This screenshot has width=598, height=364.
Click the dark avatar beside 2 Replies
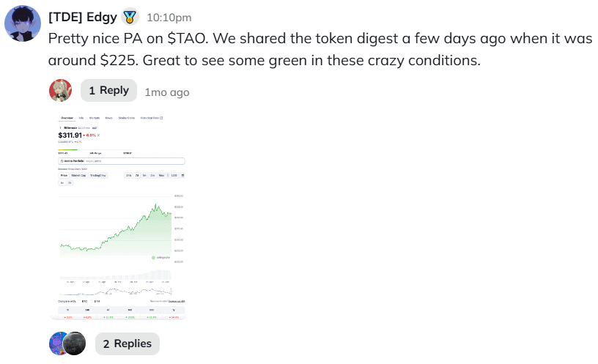(75, 343)
